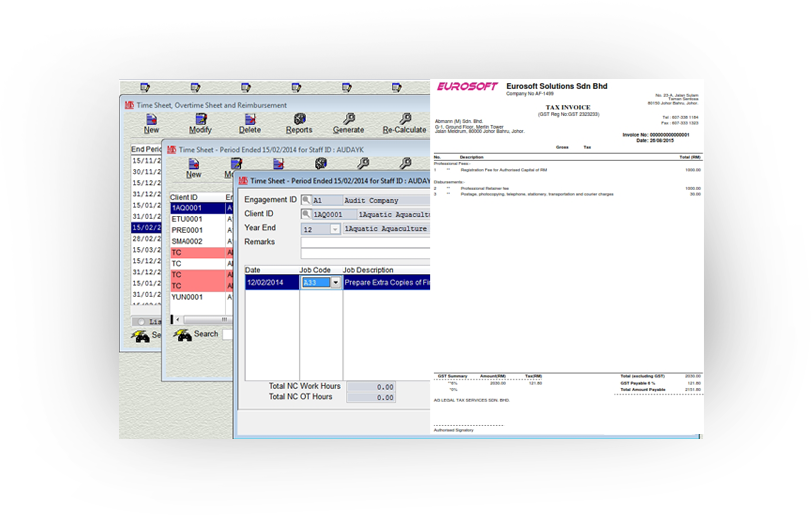This screenshot has height=515, width=811.
Task: Click the Job Description column header
Action: 386,270
